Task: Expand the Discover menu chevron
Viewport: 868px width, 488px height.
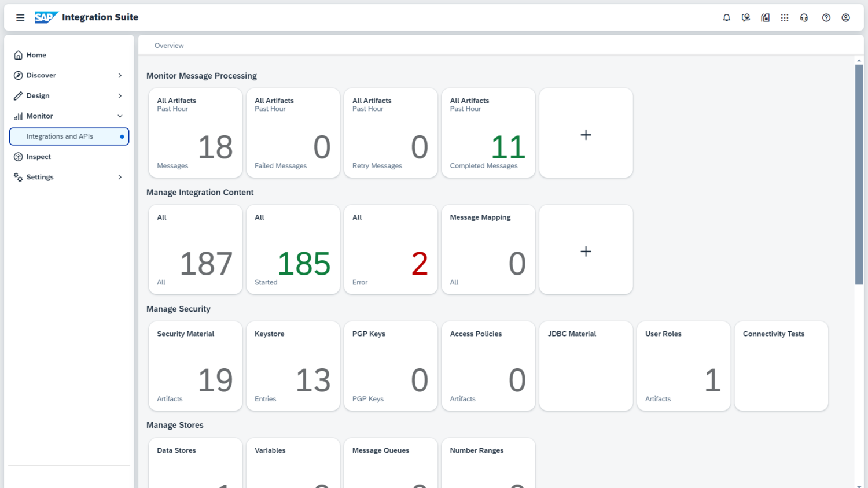Action: point(120,76)
